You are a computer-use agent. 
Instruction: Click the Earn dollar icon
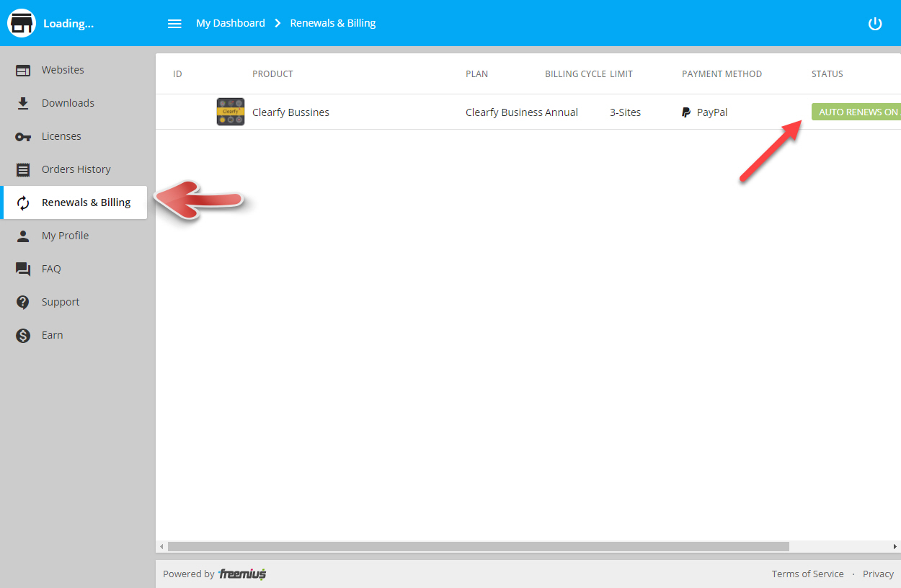(x=23, y=335)
